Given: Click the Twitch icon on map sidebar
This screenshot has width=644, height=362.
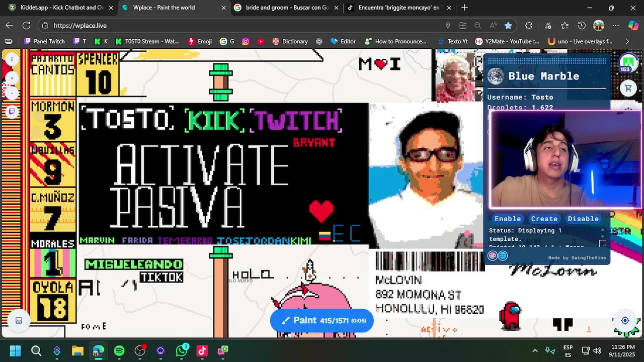Looking at the screenshot, I should coord(12,112).
